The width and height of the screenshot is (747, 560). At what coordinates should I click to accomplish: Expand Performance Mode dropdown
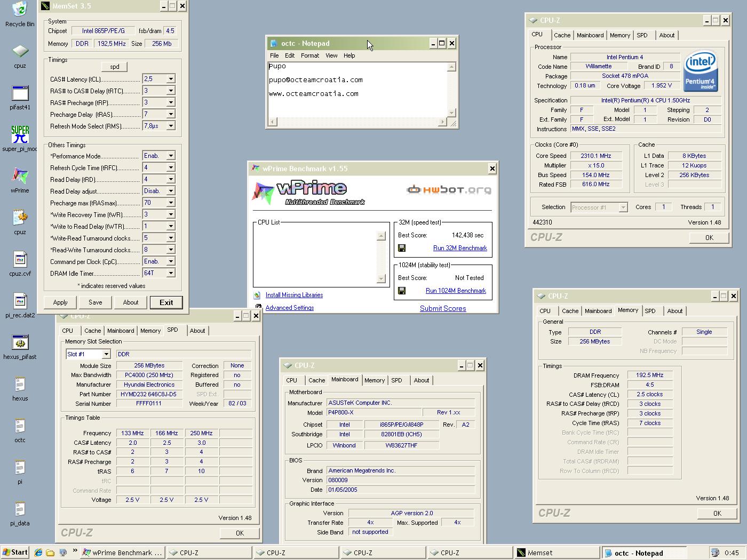tap(171, 156)
